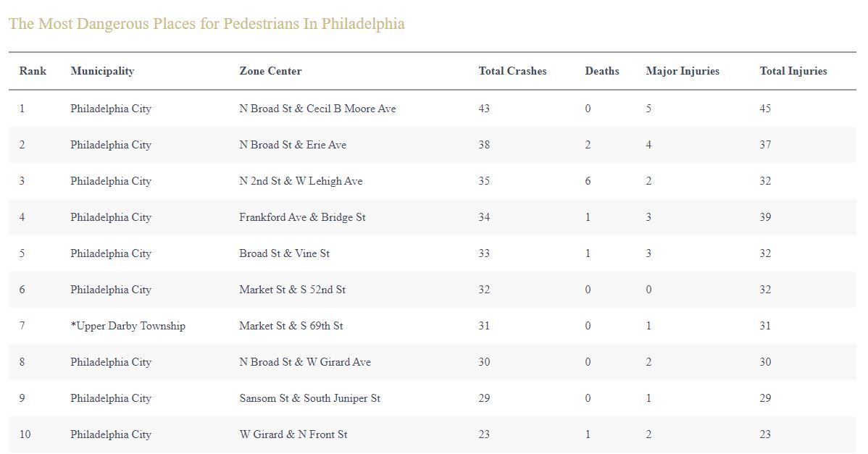Click the Frankford Ave & Bridge St cell
The width and height of the screenshot is (868, 454).
pyautogui.click(x=302, y=217)
